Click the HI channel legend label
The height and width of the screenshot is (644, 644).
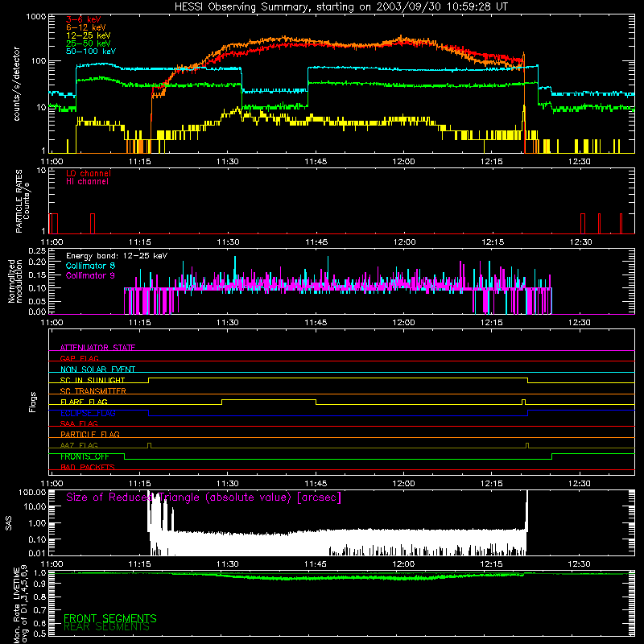tap(87, 182)
